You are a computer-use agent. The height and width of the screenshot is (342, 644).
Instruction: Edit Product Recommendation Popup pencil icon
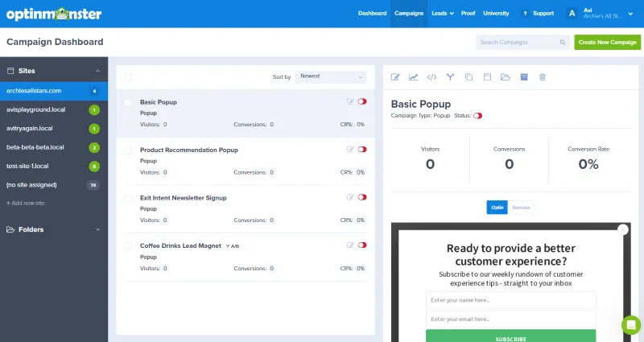point(350,150)
